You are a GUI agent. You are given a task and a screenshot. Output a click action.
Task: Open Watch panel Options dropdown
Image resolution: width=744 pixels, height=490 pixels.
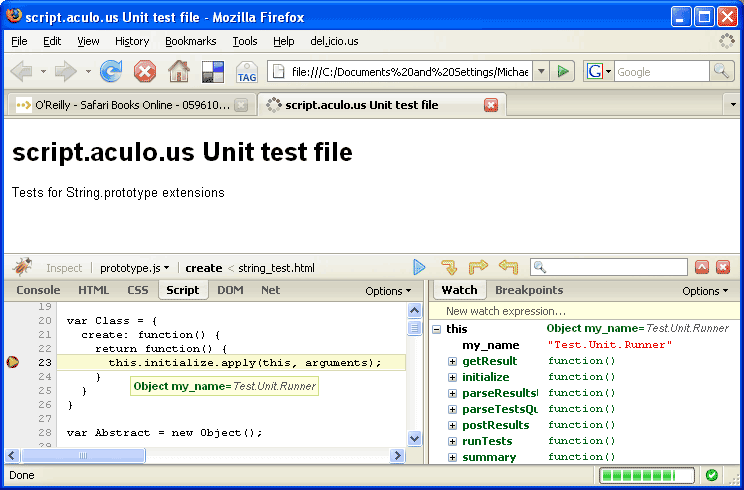click(x=705, y=291)
